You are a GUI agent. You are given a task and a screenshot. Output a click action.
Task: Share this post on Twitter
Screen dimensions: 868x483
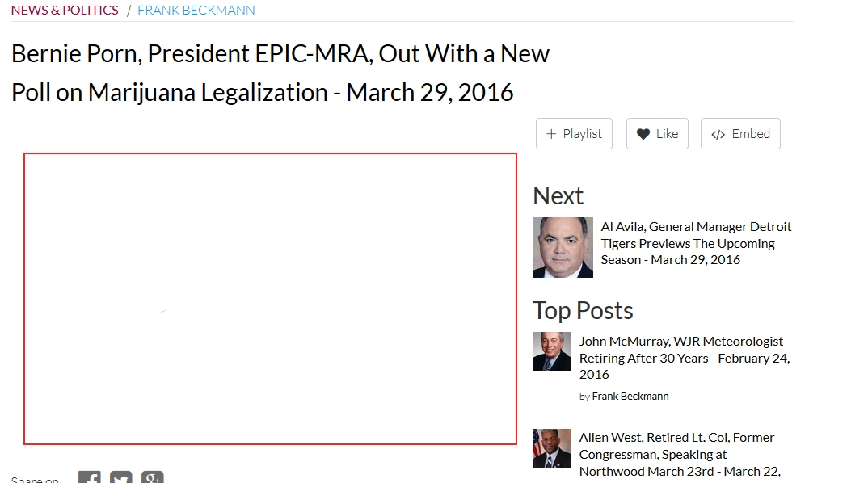(x=120, y=478)
